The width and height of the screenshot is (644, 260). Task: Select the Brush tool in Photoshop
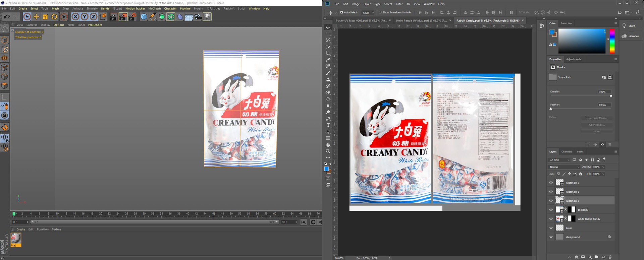pos(328,73)
